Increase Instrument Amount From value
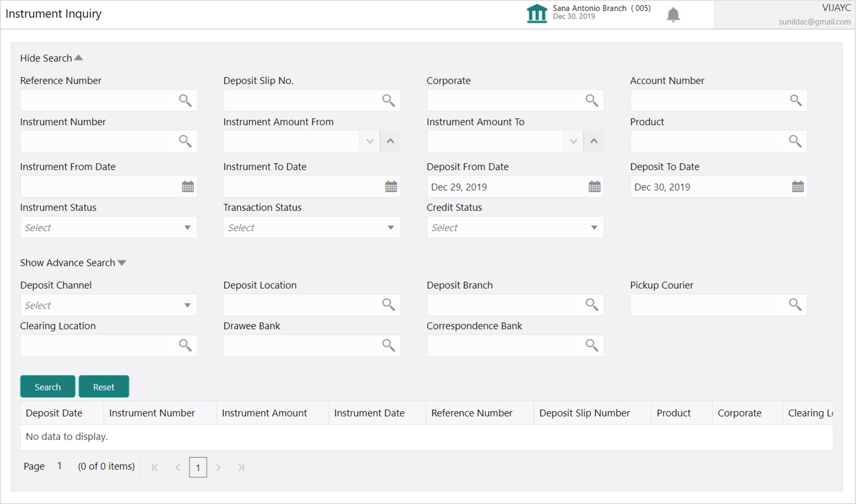This screenshot has height=504, width=856. click(390, 141)
